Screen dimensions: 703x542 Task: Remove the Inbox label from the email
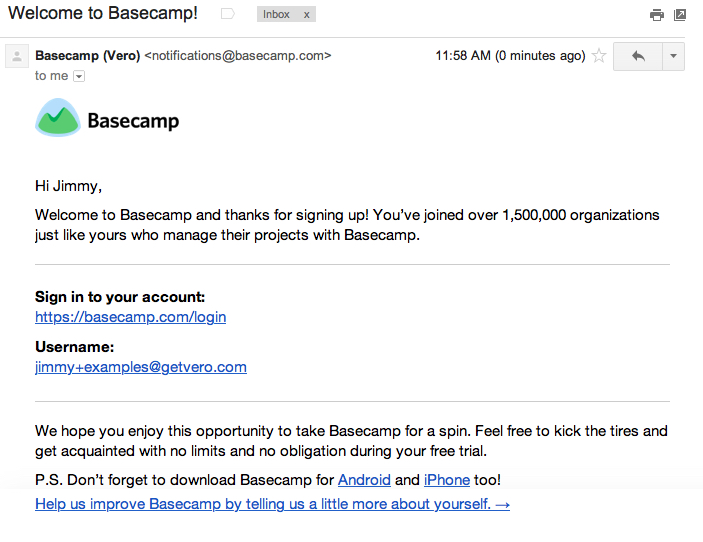(306, 15)
